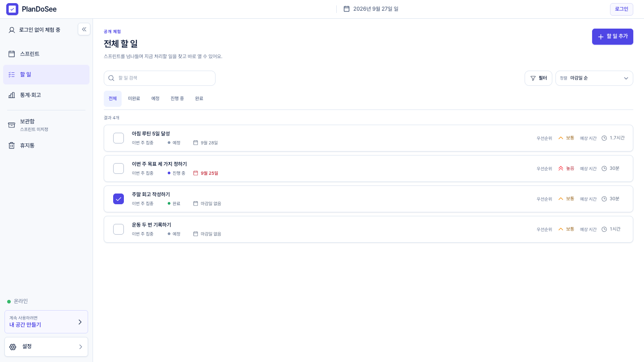
Task: Check the 아침 루틴 5일 달성 checkbox
Action: click(119, 138)
